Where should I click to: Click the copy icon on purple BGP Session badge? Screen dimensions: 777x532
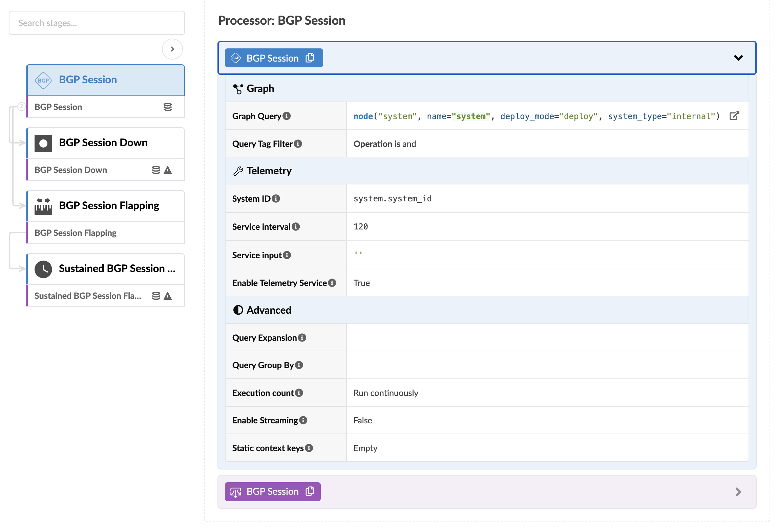(x=310, y=491)
